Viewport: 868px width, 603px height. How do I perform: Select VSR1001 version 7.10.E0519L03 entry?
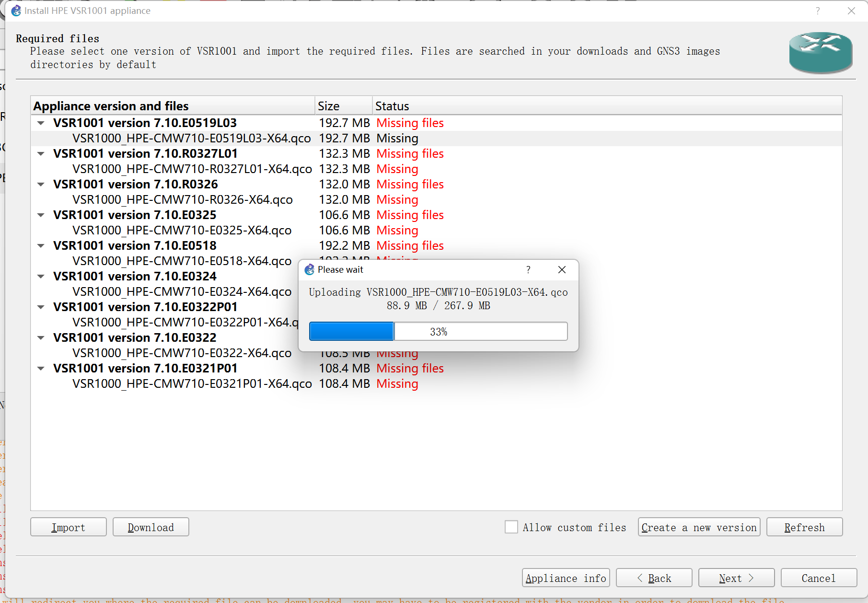point(145,123)
